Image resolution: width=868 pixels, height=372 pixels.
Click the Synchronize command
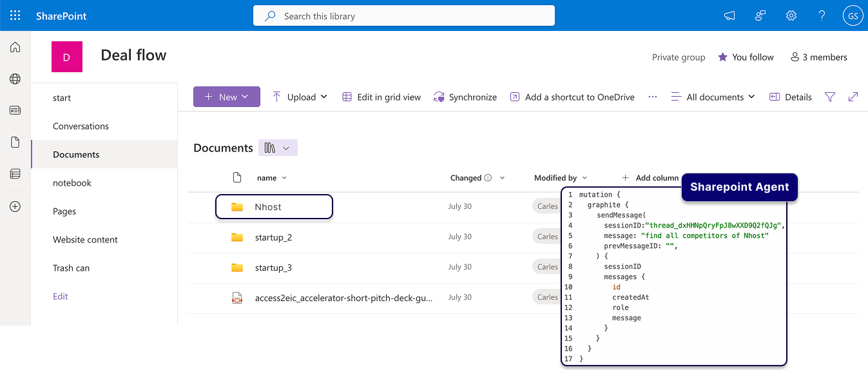click(x=465, y=97)
